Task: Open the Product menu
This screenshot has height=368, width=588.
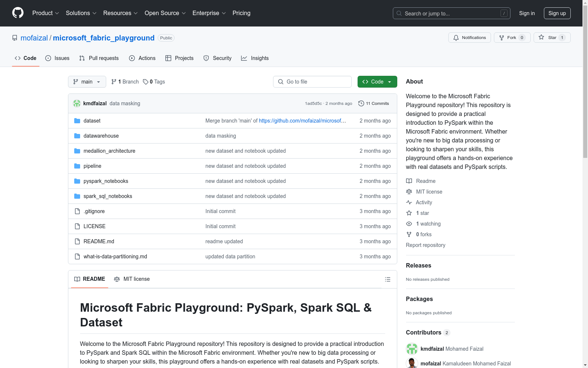Action: point(46,13)
